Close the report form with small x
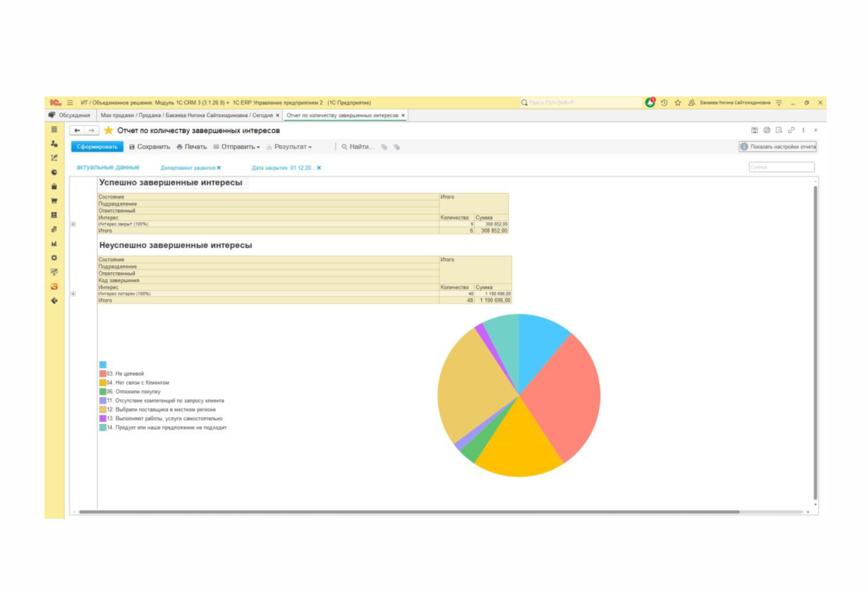The image size is (868, 590). [816, 130]
